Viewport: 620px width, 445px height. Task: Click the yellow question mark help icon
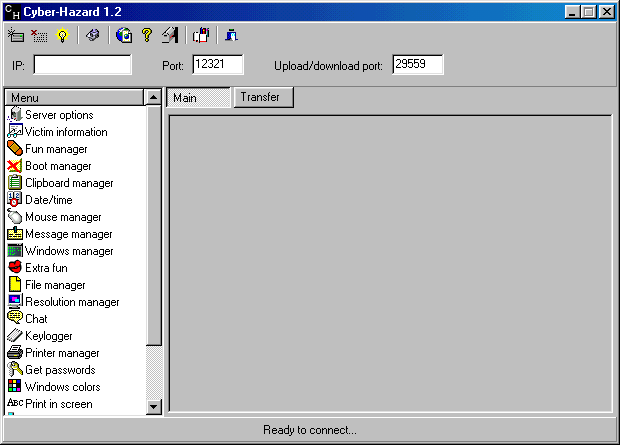point(146,35)
